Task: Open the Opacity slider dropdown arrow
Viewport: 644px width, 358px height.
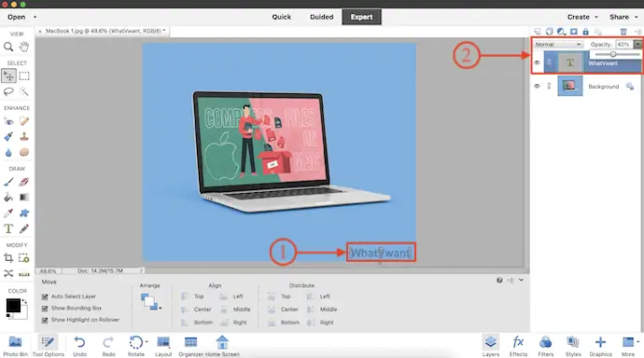Action: [x=637, y=45]
